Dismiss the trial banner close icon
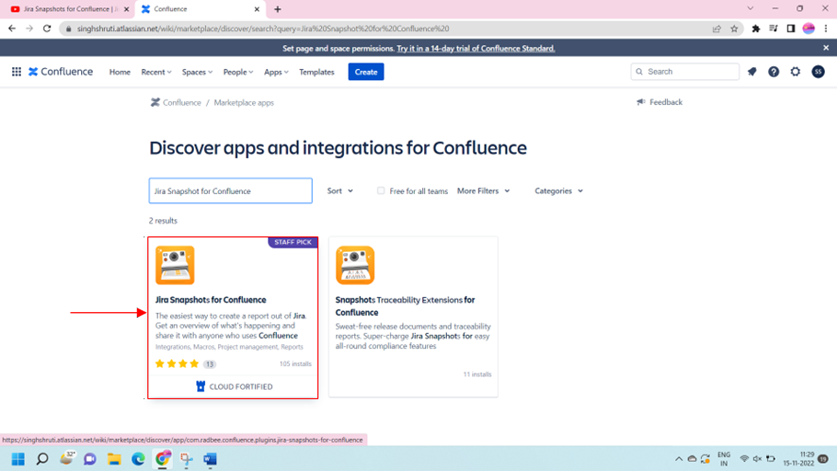The width and height of the screenshot is (837, 471). pos(826,48)
